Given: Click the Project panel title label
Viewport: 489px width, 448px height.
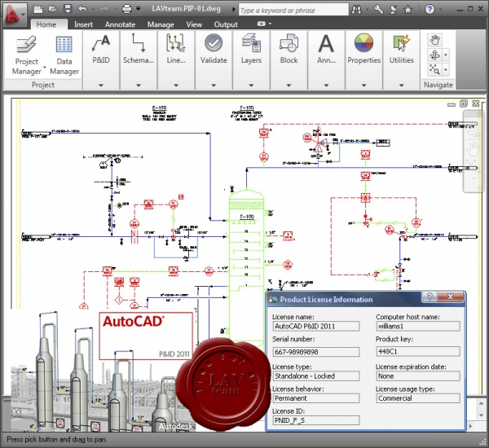Looking at the screenshot, I should [x=42, y=85].
